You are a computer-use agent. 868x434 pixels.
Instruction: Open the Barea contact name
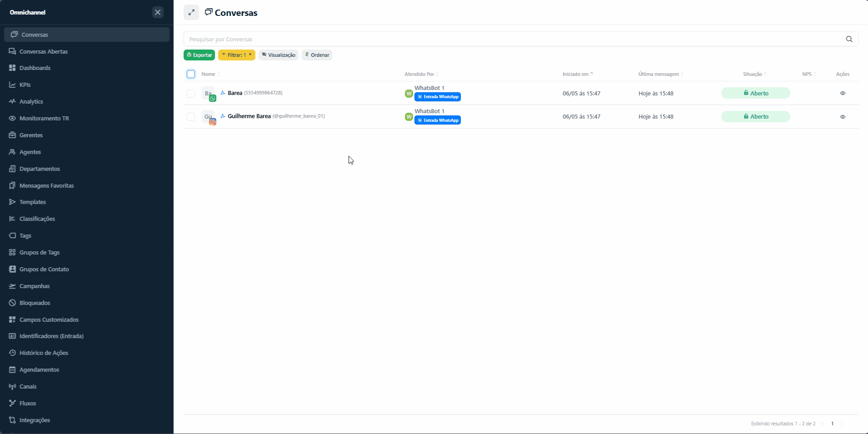point(235,93)
